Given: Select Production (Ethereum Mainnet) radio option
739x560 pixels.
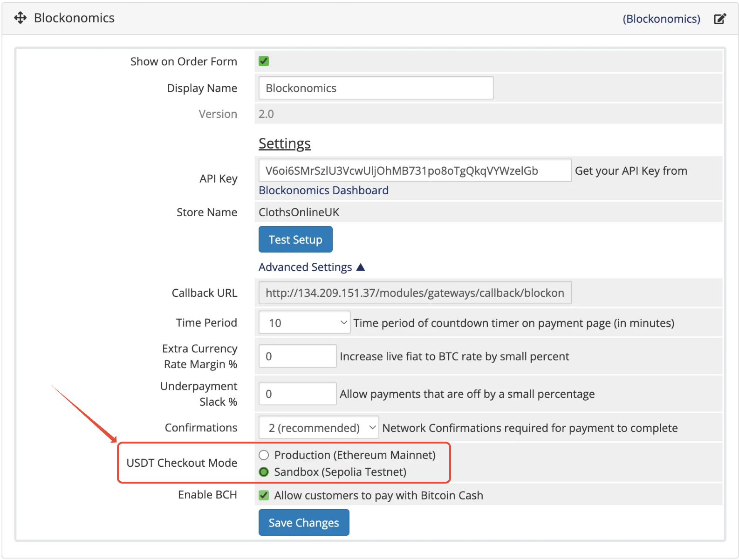Looking at the screenshot, I should pyautogui.click(x=264, y=455).
